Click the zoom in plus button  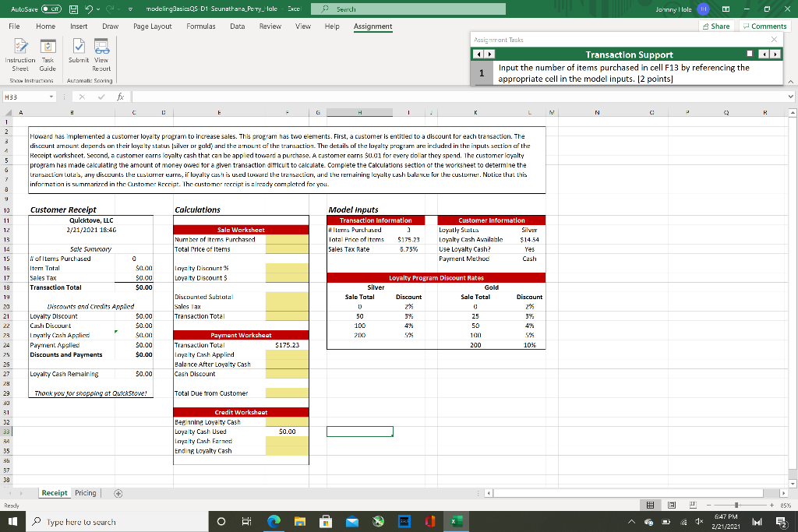point(772,505)
